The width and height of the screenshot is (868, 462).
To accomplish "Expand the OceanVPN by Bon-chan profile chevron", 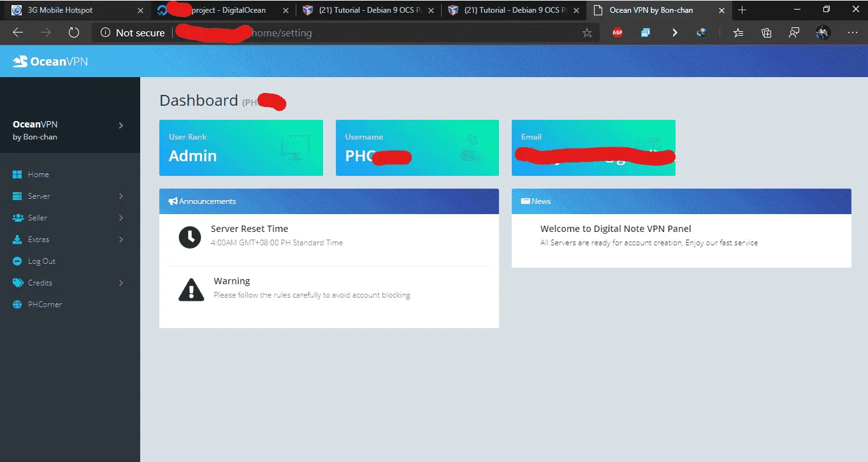I will point(121,126).
